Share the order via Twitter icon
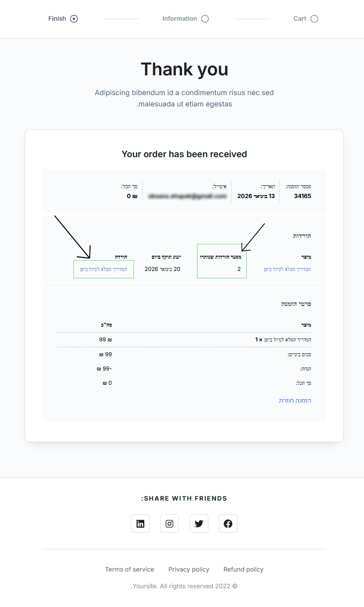 (199, 524)
